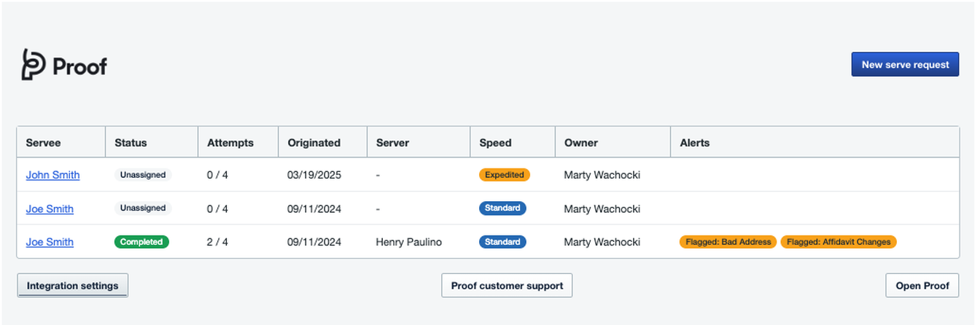This screenshot has width=980, height=325.
Task: Sort by the Originated column header
Action: (x=314, y=143)
